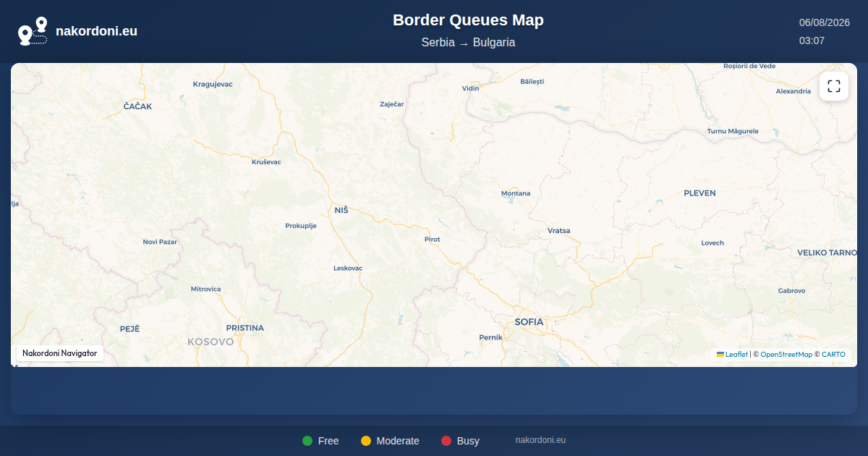Click the time 03:07
Image resolution: width=868 pixels, height=456 pixels.
tap(812, 41)
